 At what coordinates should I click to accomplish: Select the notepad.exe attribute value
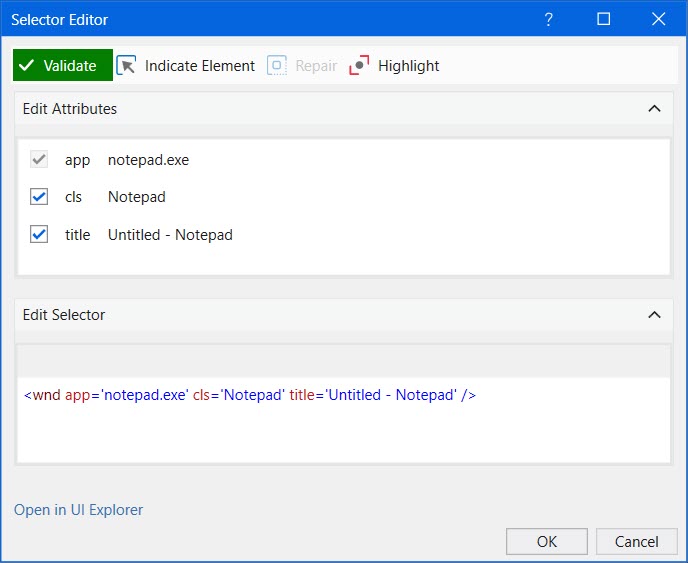148,160
